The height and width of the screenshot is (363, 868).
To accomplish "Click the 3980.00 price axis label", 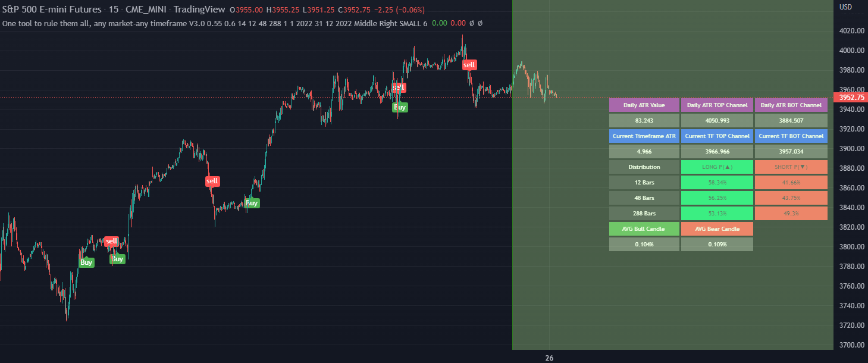I will (x=851, y=70).
